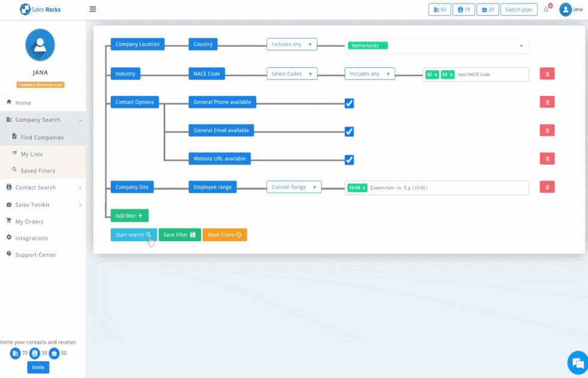Viewport: 588px width, 378px height.
Task: Open the Custom Range dropdown
Action: 294,187
